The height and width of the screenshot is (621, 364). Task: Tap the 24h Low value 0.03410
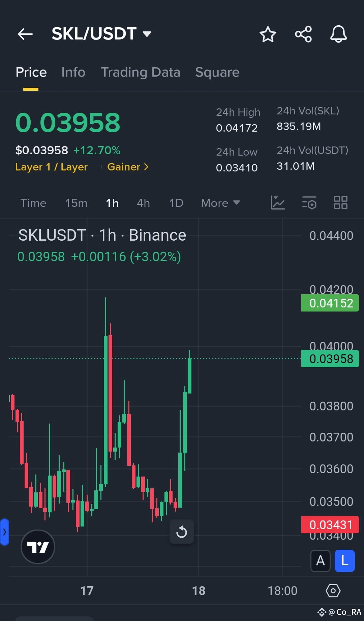coord(237,167)
